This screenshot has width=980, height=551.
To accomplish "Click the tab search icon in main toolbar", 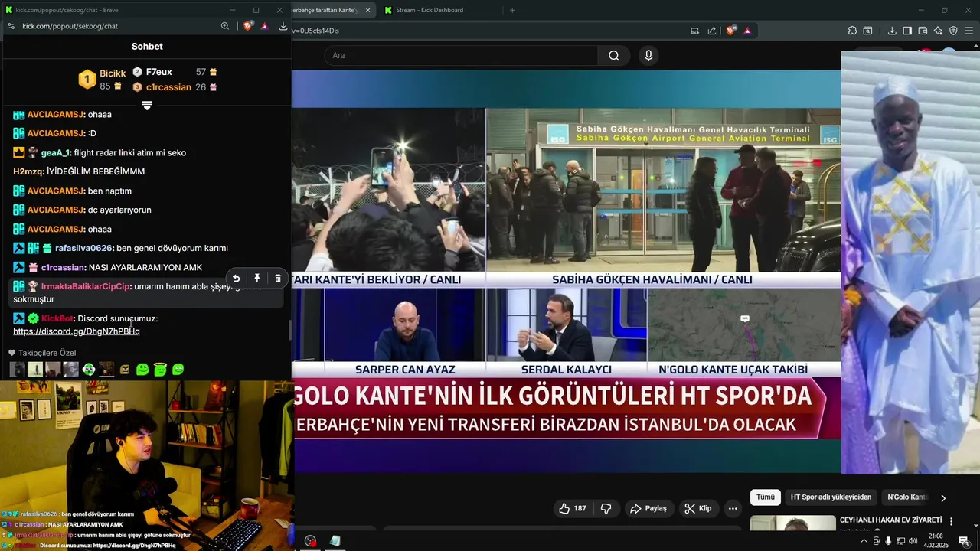I will pos(867,31).
